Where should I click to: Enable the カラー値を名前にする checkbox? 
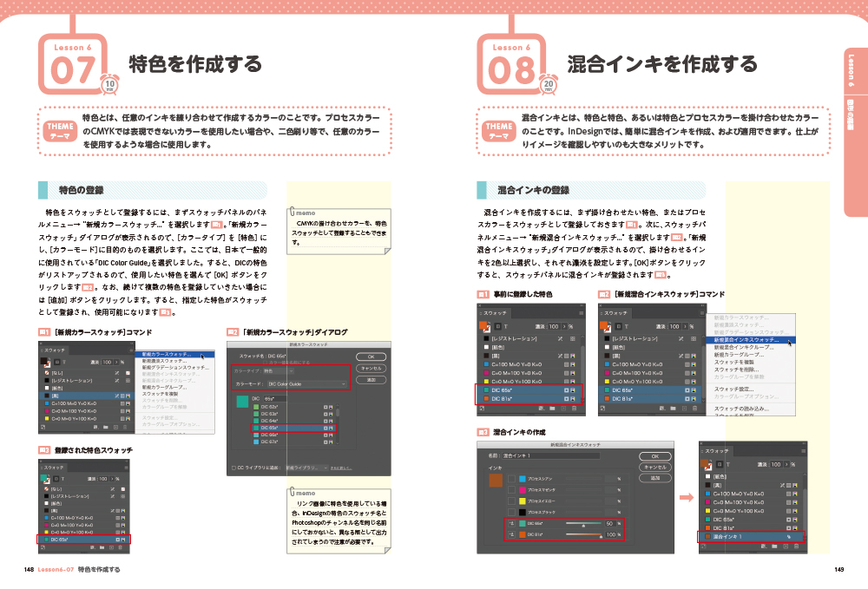[265, 363]
